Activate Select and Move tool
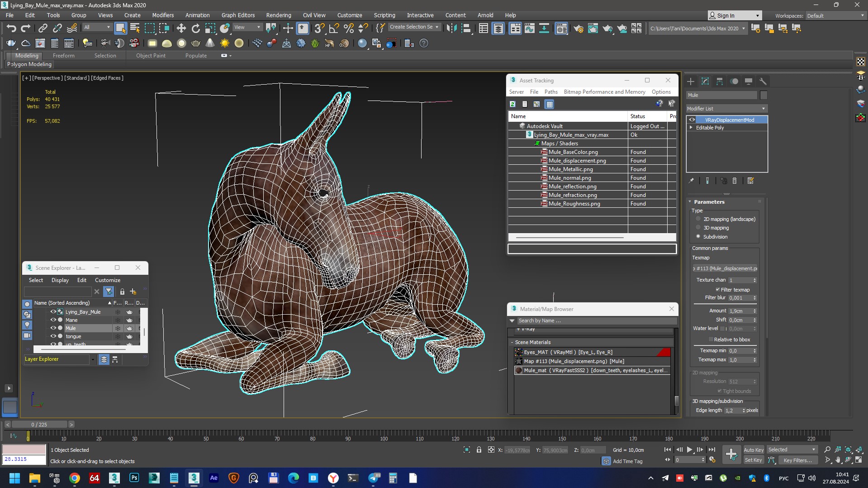868x488 pixels. (181, 28)
